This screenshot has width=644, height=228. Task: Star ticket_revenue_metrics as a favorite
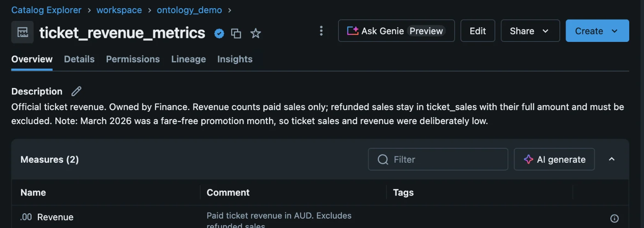(255, 33)
